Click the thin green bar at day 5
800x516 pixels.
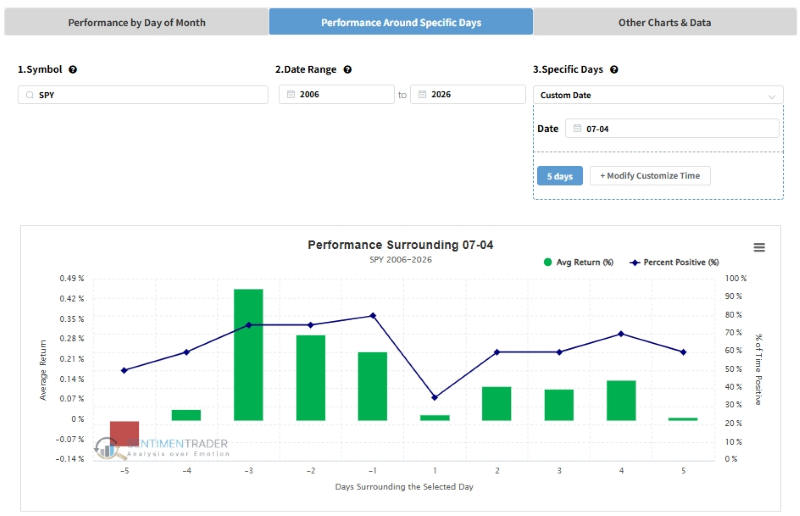pos(683,419)
